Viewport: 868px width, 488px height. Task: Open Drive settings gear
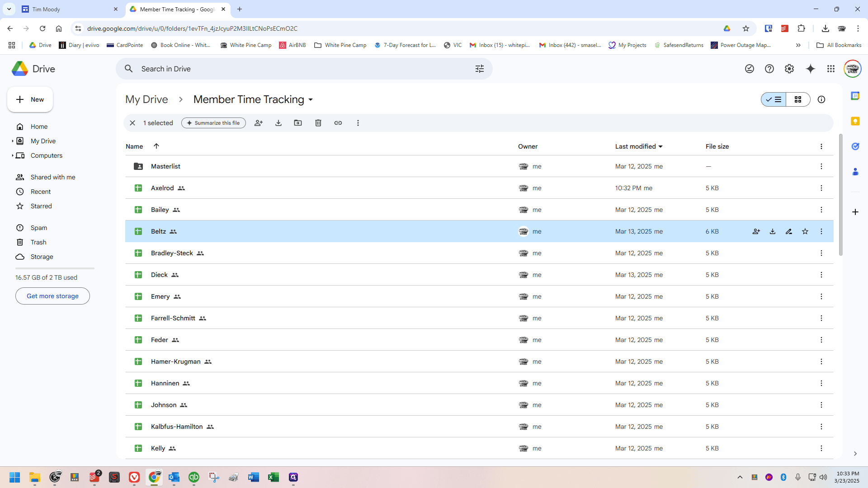(789, 69)
